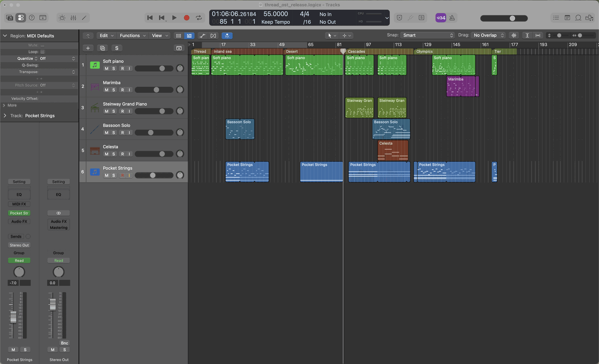Open the Transpose stepper dropdown

(73, 72)
